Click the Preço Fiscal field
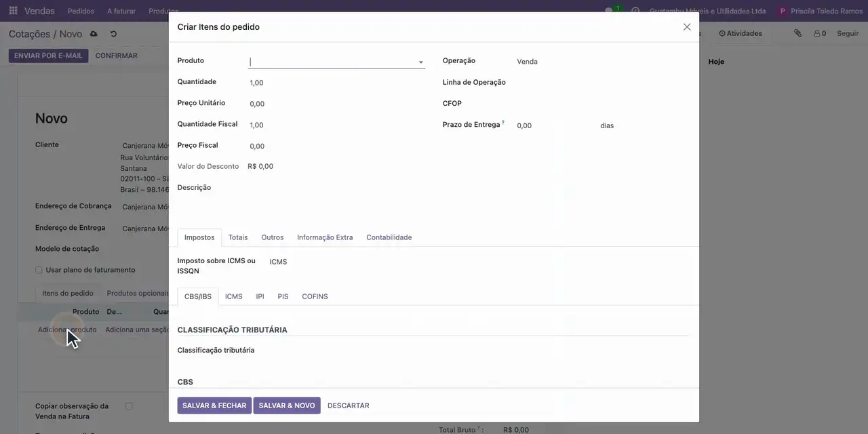This screenshot has width=868, height=434. coord(336,146)
